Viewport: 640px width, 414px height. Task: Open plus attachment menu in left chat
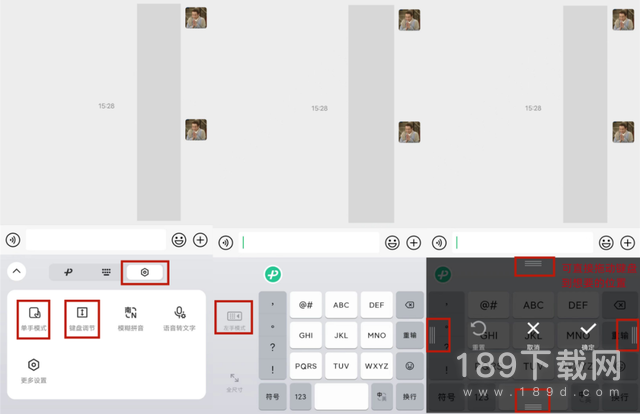pyautogui.click(x=200, y=240)
